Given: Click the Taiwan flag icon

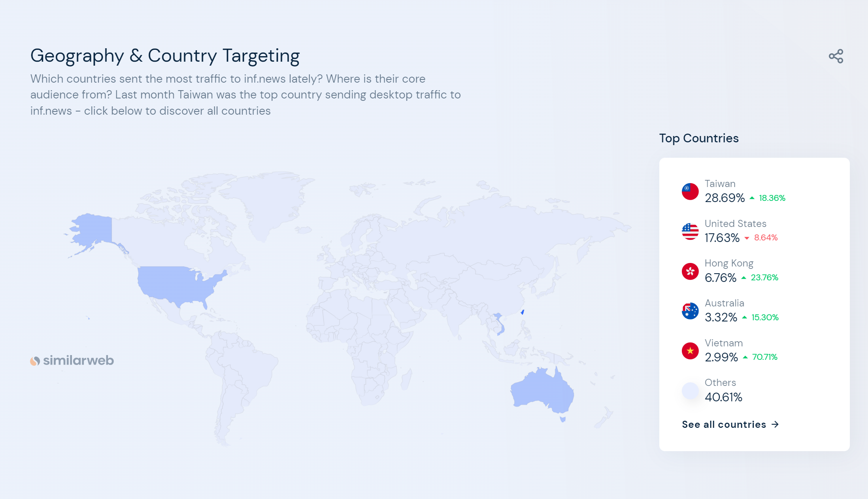Looking at the screenshot, I should tap(690, 192).
